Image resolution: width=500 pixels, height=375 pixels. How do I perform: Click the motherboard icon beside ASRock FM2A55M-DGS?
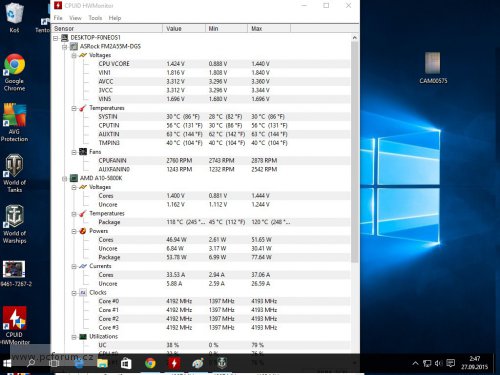pos(74,46)
